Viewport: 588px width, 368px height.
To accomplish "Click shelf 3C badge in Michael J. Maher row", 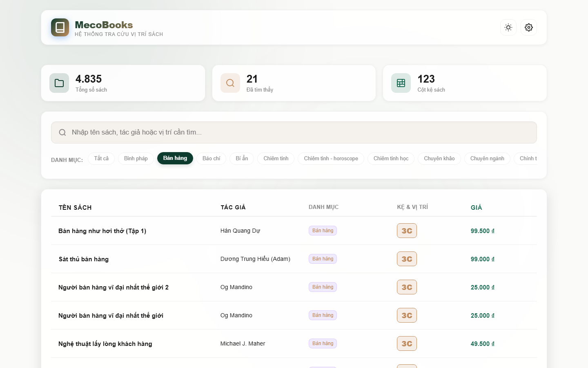I will (x=407, y=343).
